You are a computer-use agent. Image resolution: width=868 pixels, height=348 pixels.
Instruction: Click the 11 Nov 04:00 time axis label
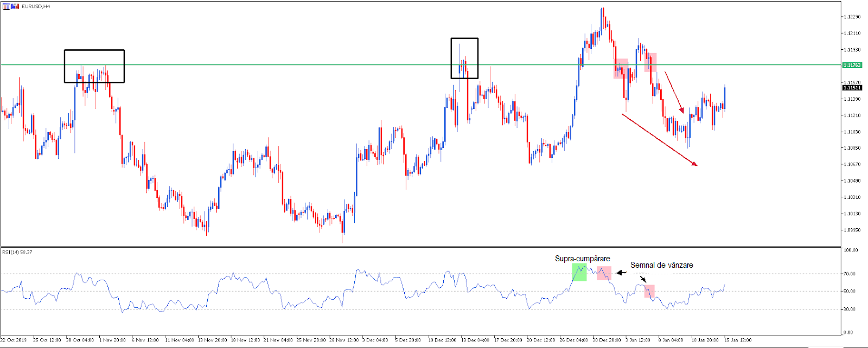point(180,340)
